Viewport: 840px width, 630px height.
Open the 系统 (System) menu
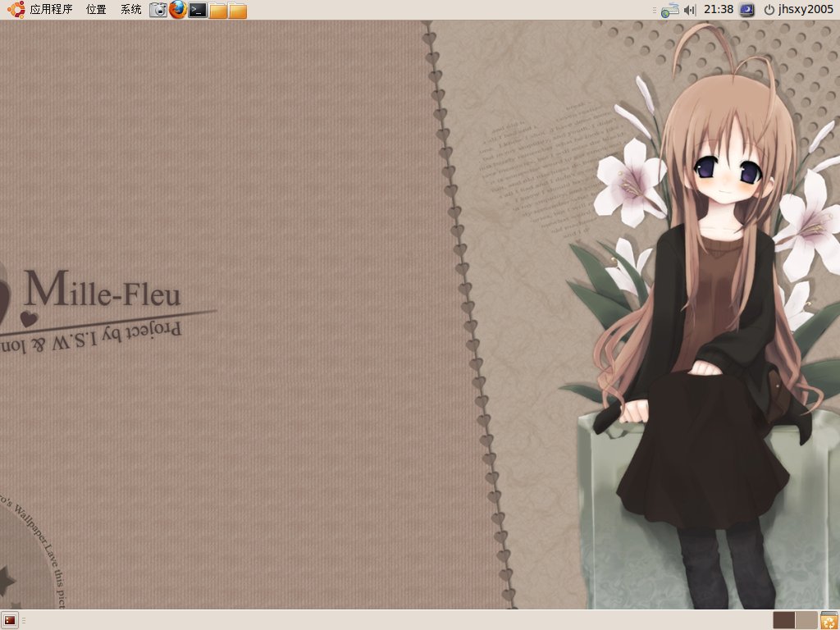click(130, 10)
